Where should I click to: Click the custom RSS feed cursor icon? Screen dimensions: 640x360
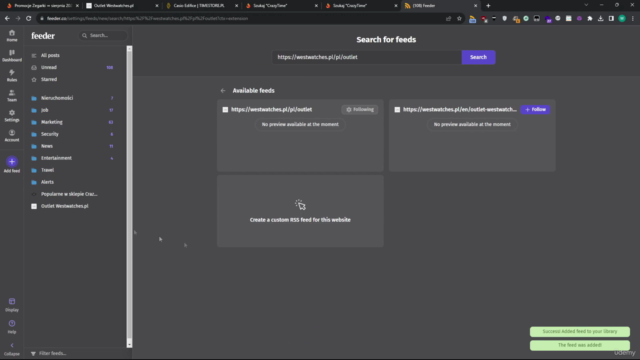coord(300,205)
